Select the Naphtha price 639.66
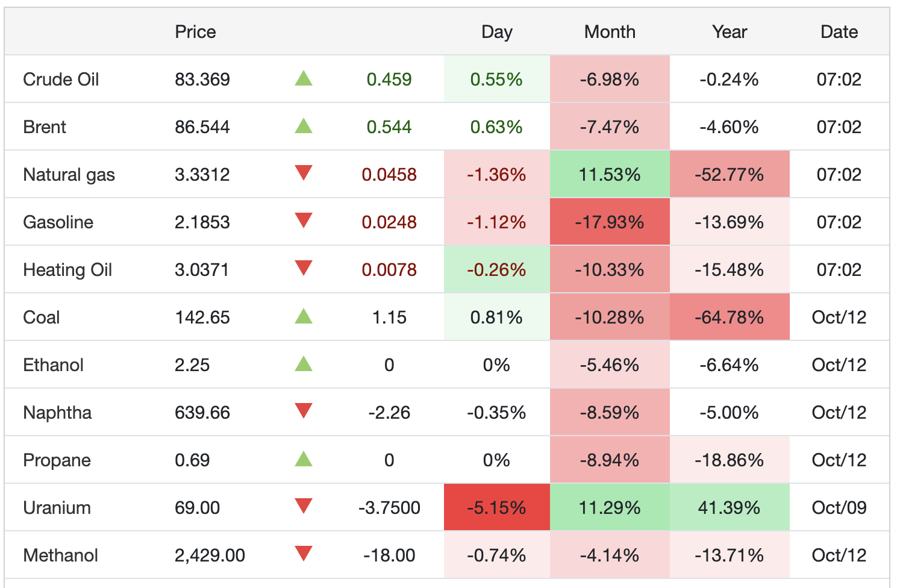900x588 pixels. pos(202,413)
